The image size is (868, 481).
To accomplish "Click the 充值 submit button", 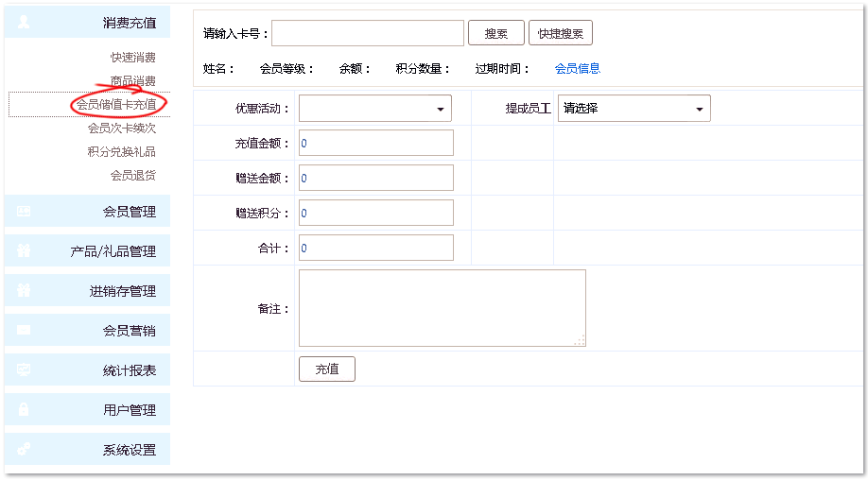I will (326, 369).
